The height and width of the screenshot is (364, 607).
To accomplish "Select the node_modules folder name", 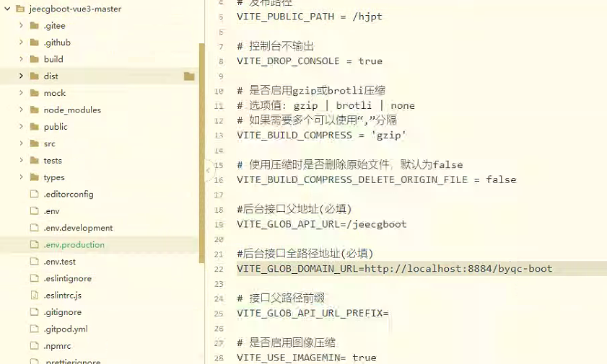I will tap(72, 110).
